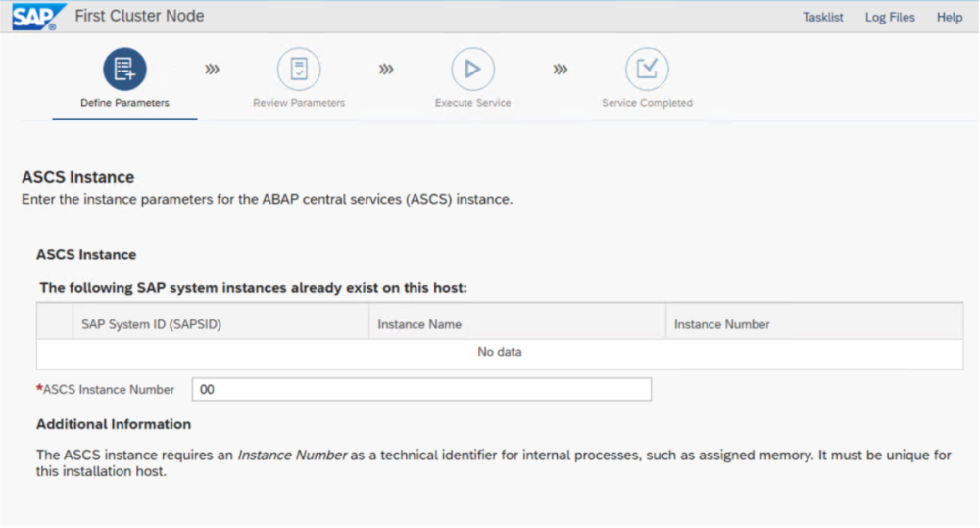Viewport: 980px width, 528px height.
Task: Click arrows after Execute Service step
Action: pos(560,70)
